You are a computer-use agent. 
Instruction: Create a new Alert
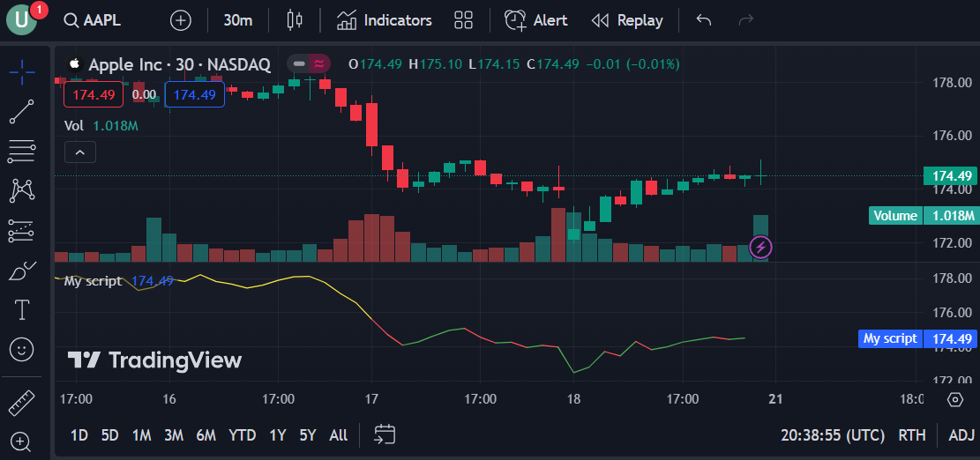536,20
